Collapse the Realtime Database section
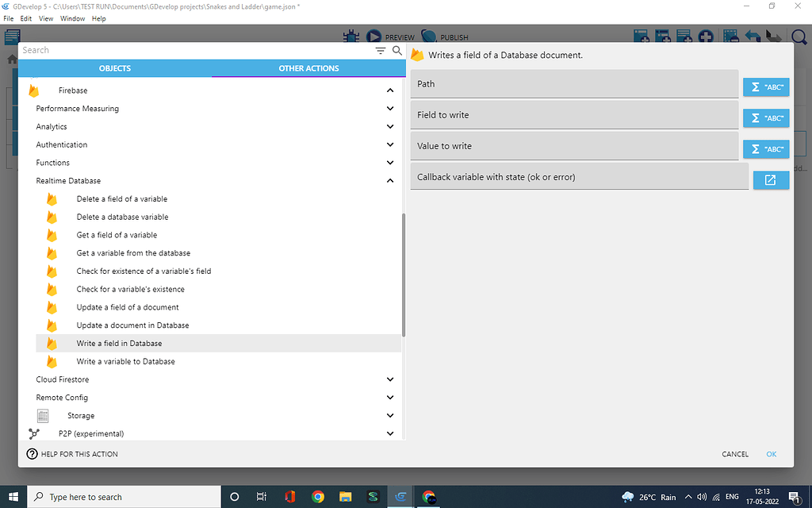Viewport: 812px width, 508px height. pyautogui.click(x=390, y=181)
